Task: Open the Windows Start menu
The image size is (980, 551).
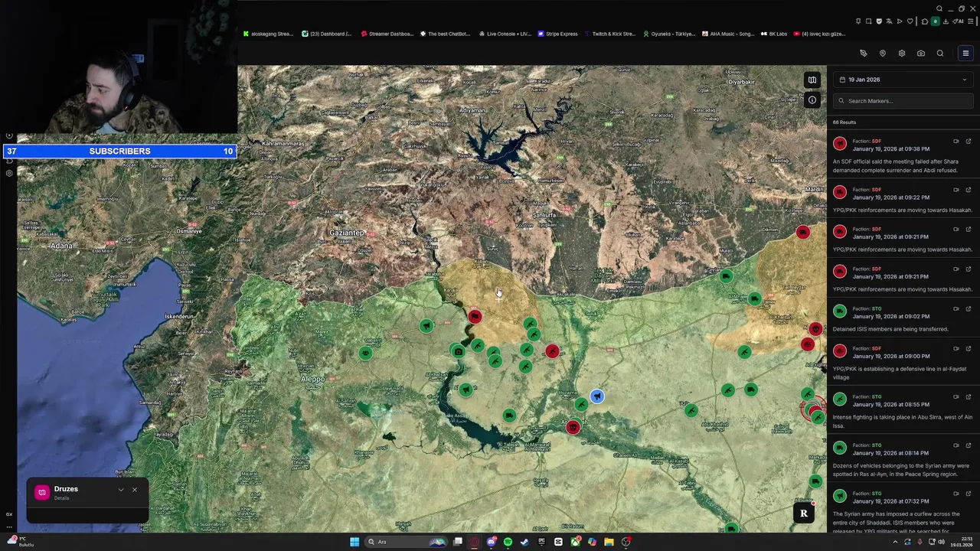Action: coord(354,542)
